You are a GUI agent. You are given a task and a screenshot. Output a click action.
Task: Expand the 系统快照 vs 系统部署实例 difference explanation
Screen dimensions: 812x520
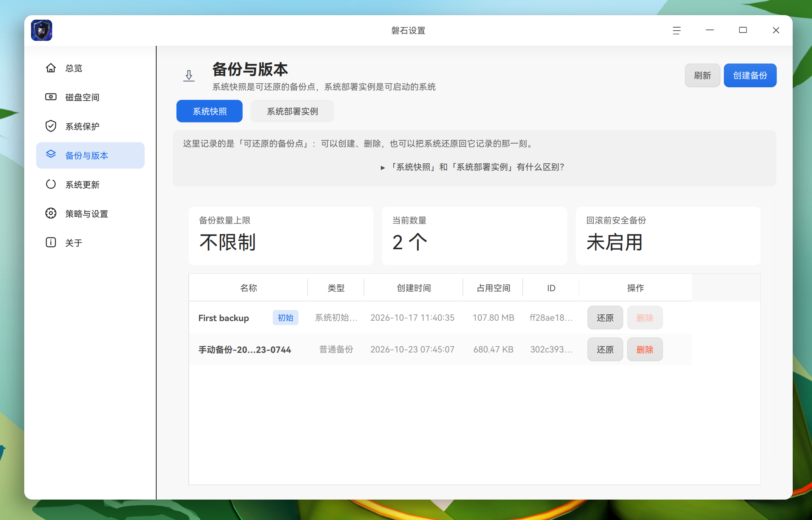click(x=473, y=167)
